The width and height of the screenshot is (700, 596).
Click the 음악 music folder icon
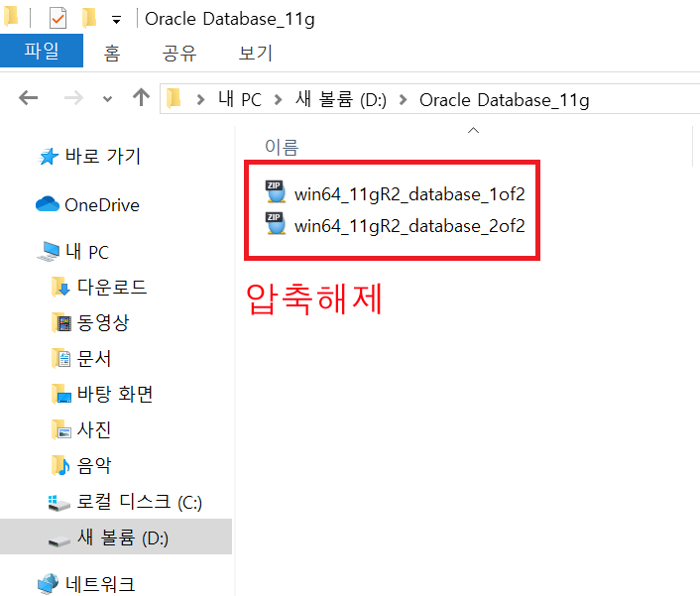(60, 465)
